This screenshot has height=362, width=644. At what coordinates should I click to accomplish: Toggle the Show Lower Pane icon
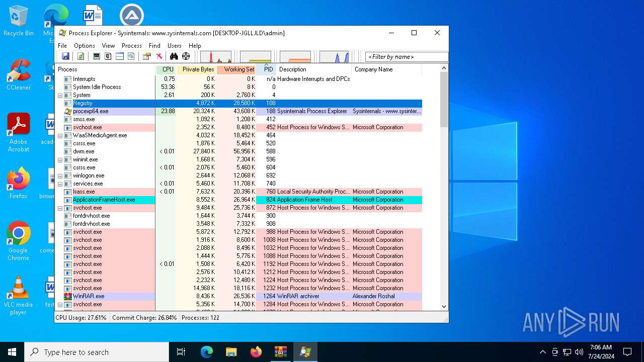point(120,56)
